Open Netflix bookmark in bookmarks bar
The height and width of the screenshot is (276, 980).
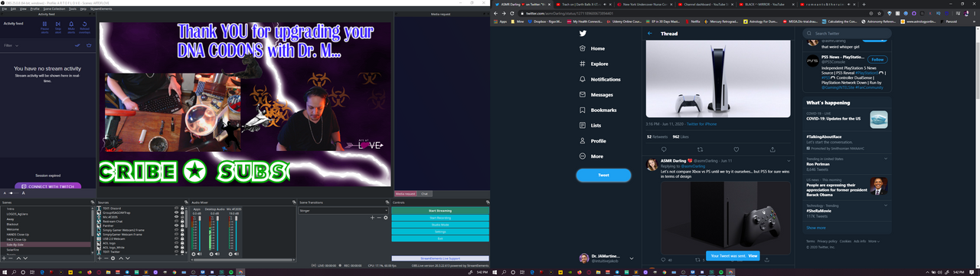tap(692, 21)
